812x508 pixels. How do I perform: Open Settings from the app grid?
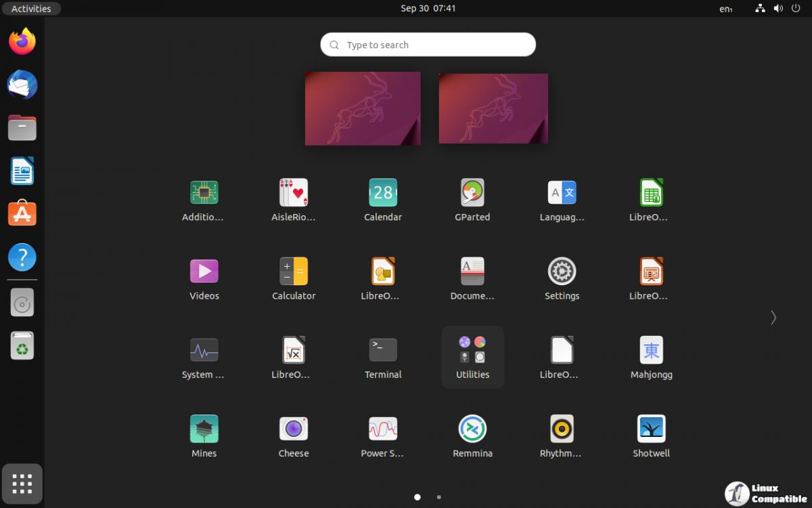(562, 272)
